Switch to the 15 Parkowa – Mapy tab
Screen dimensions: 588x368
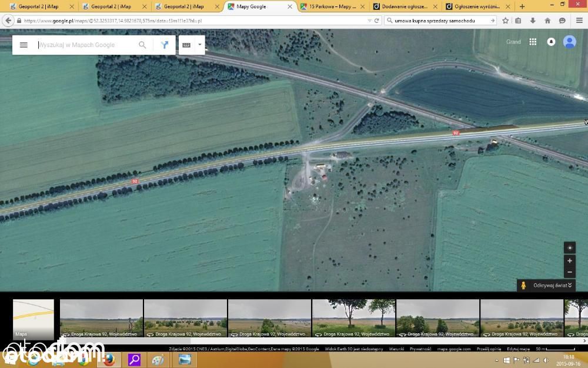point(332,6)
